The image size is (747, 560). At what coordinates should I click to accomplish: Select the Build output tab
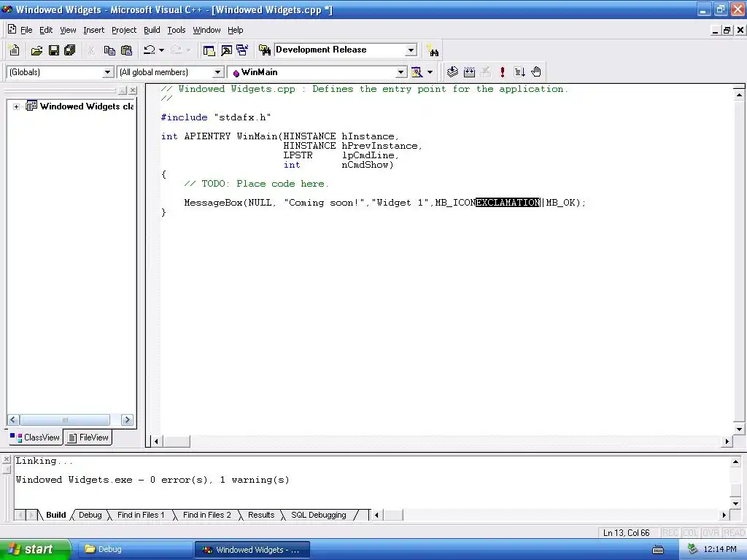point(55,515)
